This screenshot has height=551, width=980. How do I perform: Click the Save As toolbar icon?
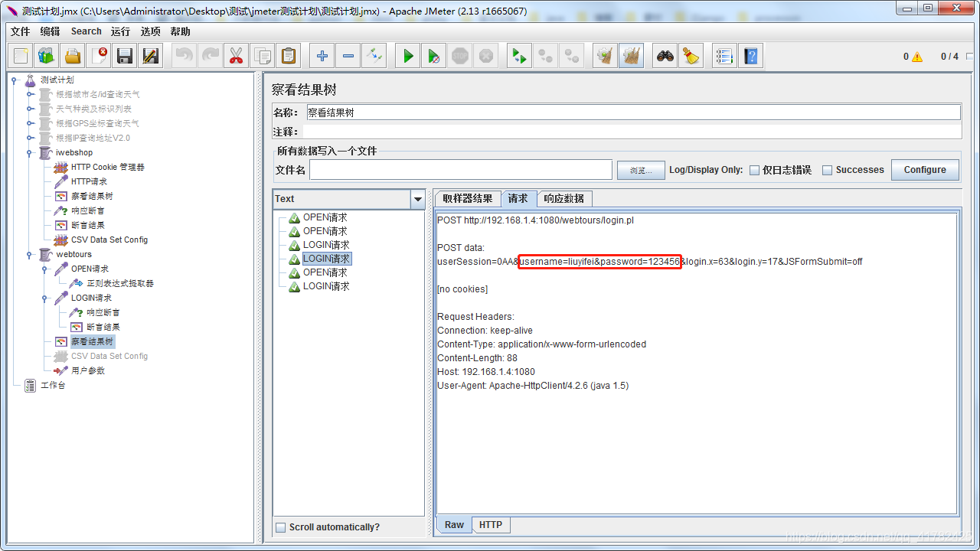pyautogui.click(x=151, y=56)
